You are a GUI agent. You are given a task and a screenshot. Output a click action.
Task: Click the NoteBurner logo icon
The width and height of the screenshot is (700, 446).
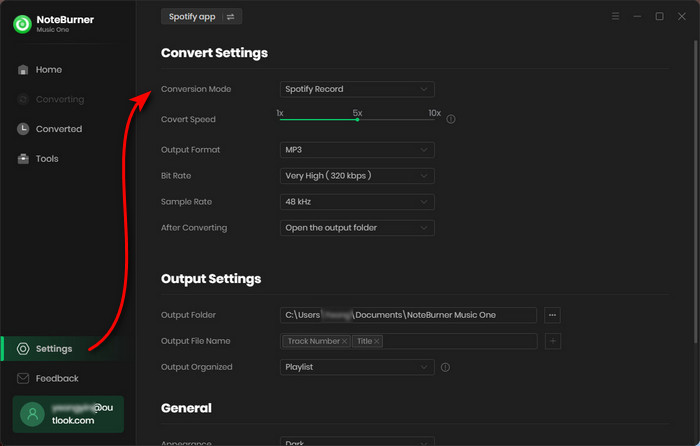click(x=22, y=24)
